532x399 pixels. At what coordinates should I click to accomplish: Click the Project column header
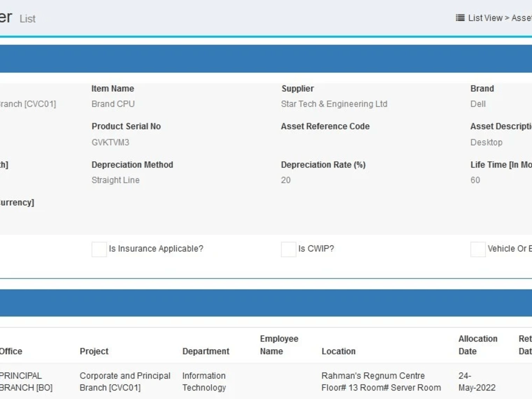click(94, 351)
